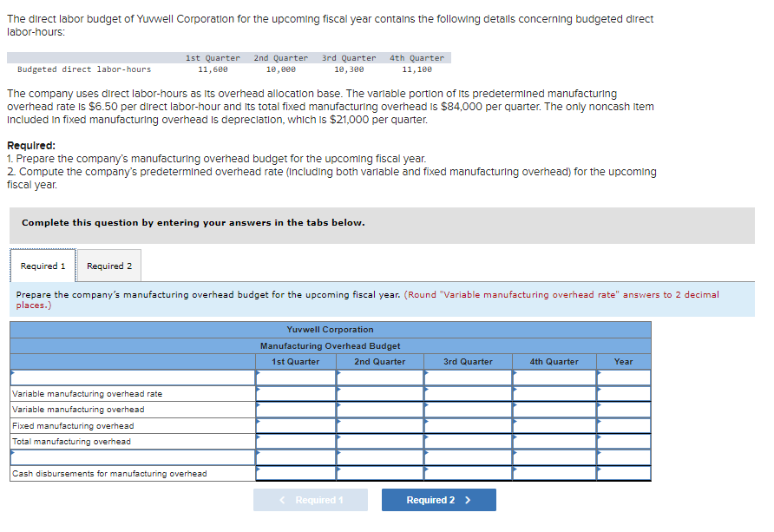Click the 'Fixed manufacturing overhead' row label
The width and height of the screenshot is (774, 532).
[73, 426]
